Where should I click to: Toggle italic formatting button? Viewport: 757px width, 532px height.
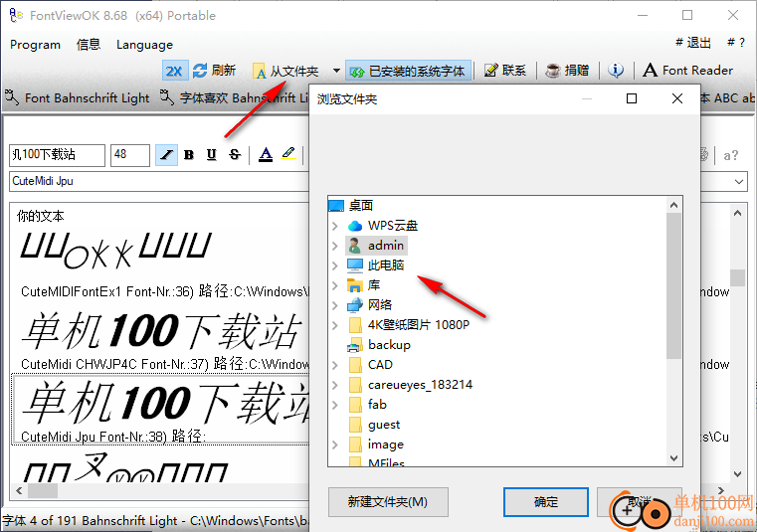coord(166,155)
